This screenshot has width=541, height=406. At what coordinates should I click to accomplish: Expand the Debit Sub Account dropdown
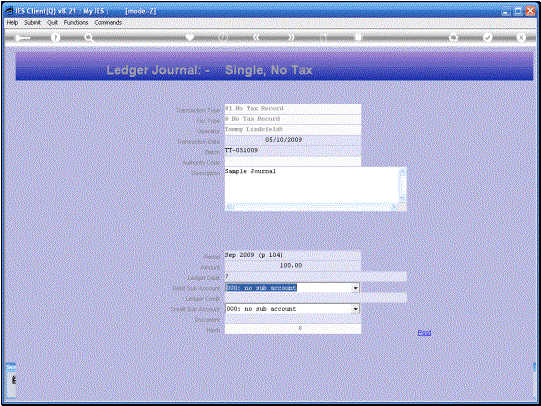pyautogui.click(x=355, y=288)
